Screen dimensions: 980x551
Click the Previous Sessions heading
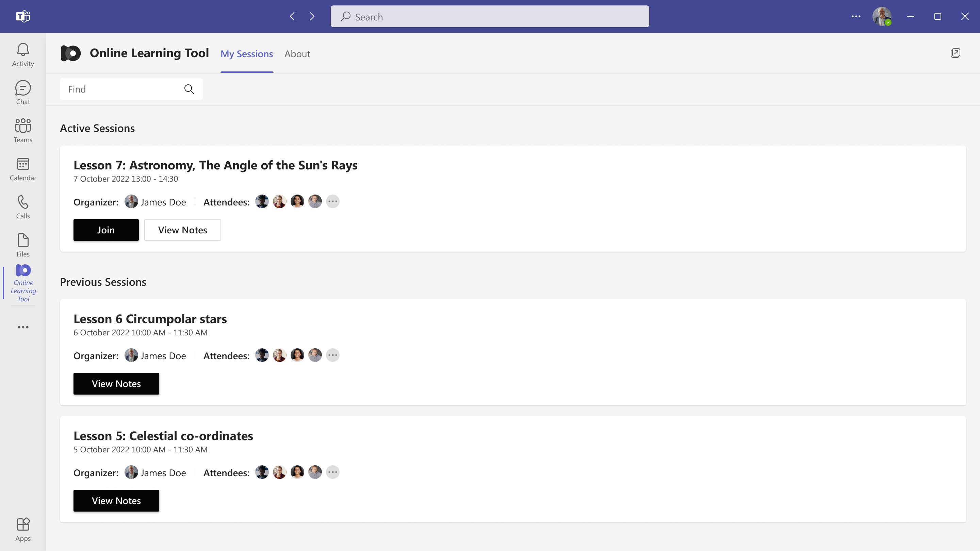point(103,282)
